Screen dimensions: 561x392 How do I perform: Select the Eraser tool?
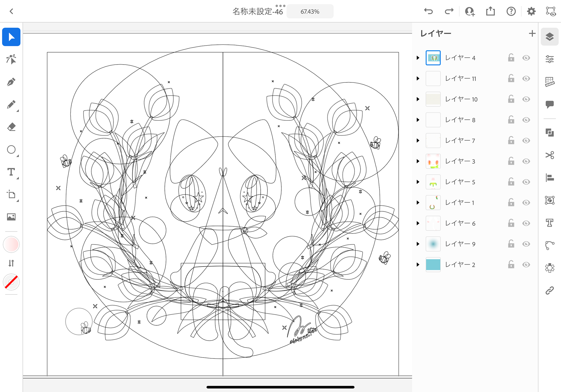click(11, 127)
